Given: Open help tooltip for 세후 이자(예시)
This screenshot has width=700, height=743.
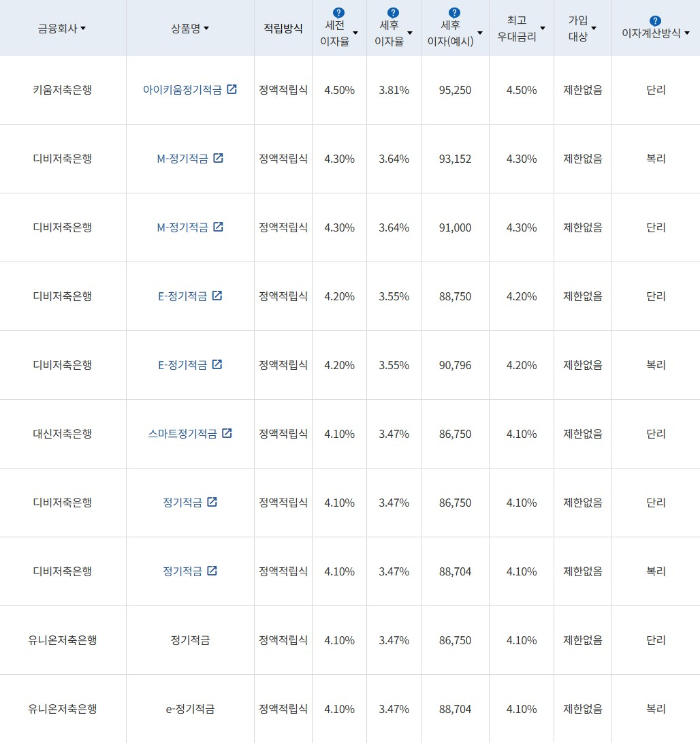Looking at the screenshot, I should (x=455, y=13).
